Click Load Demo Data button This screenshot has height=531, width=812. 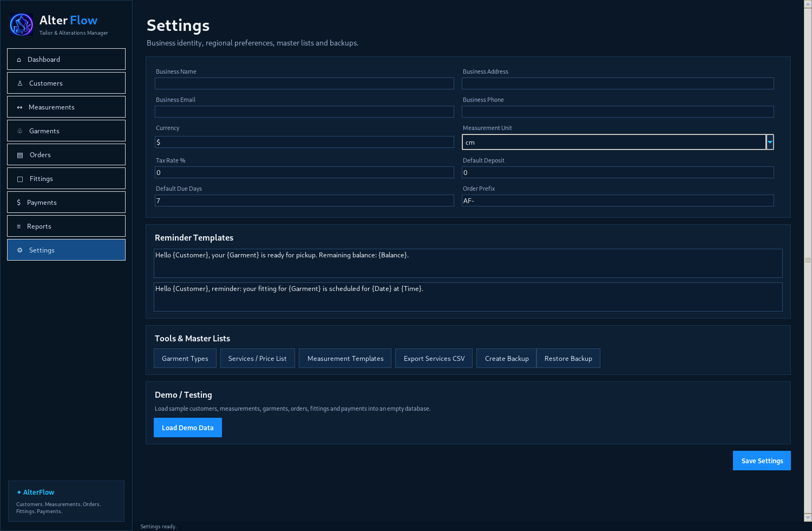tap(188, 428)
